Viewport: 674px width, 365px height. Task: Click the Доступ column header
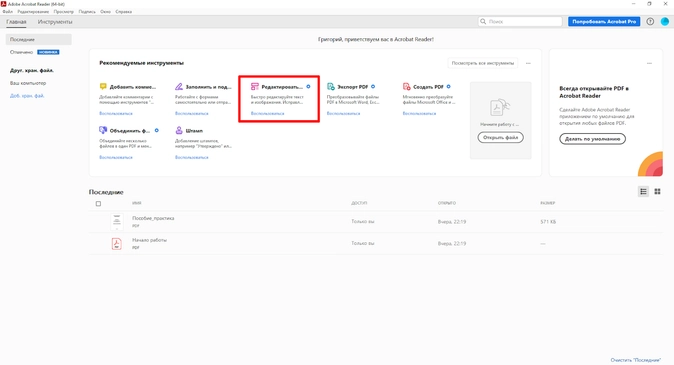359,203
